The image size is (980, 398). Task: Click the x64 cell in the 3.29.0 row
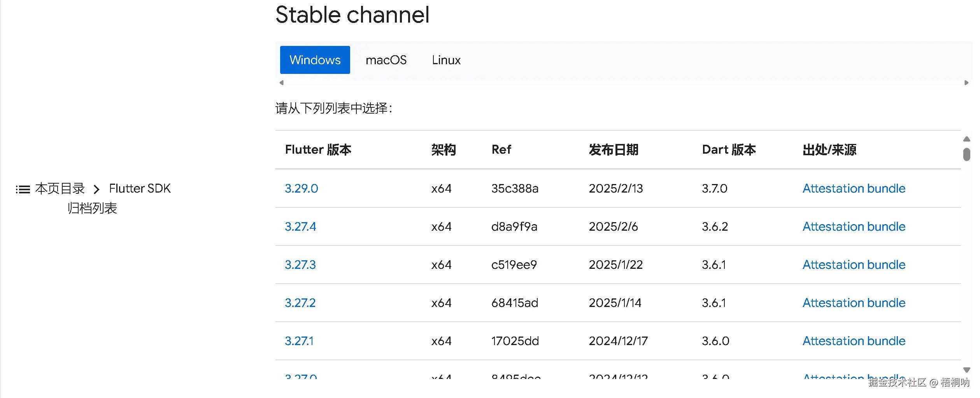click(441, 189)
